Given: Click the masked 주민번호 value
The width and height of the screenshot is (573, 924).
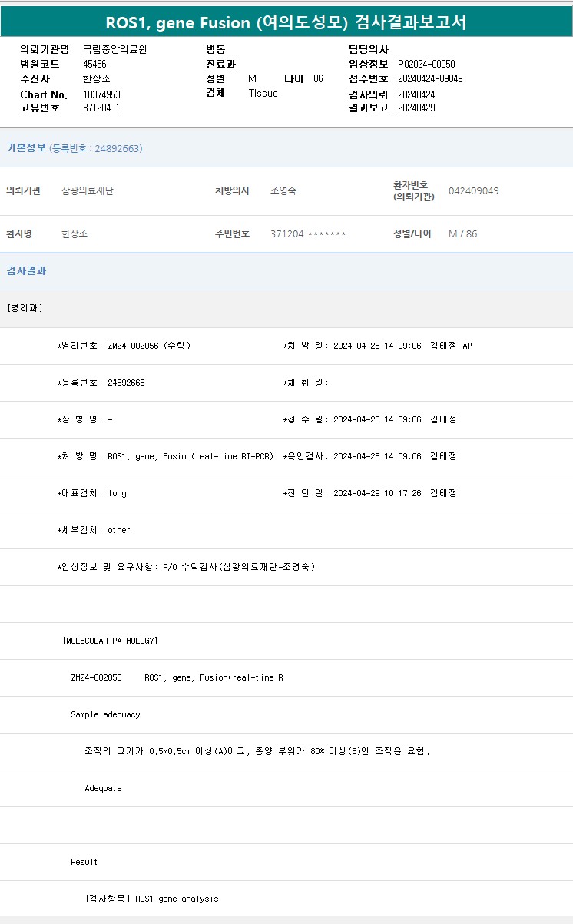Looking at the screenshot, I should pos(308,233).
